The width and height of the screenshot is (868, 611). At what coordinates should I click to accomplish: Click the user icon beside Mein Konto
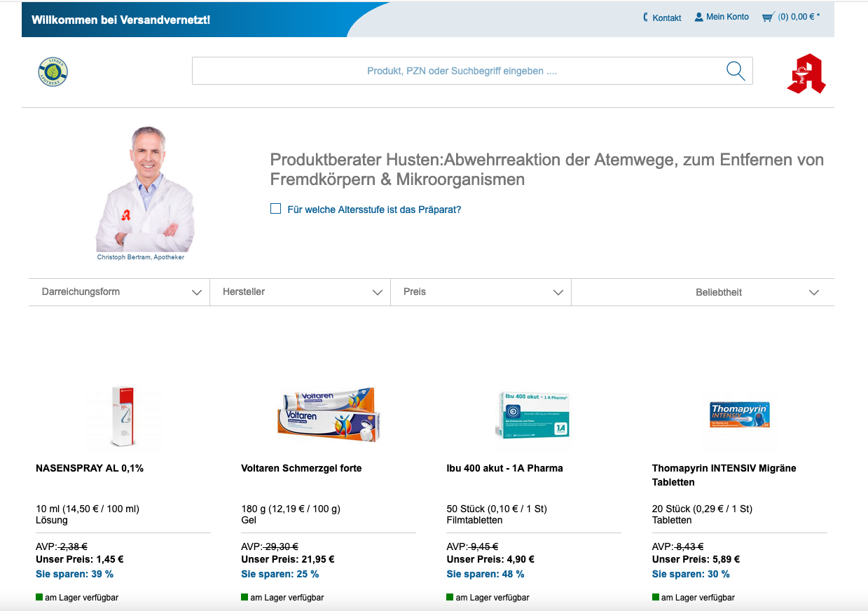tap(698, 17)
